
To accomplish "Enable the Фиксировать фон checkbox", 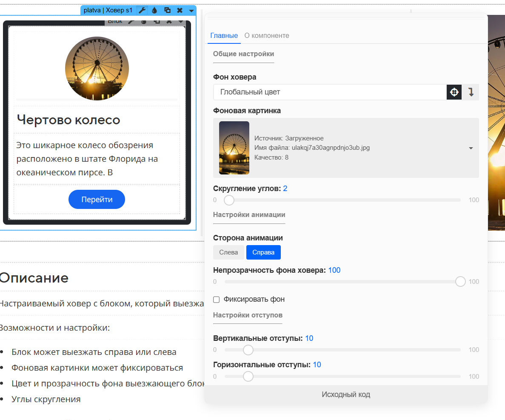I will tap(217, 300).
